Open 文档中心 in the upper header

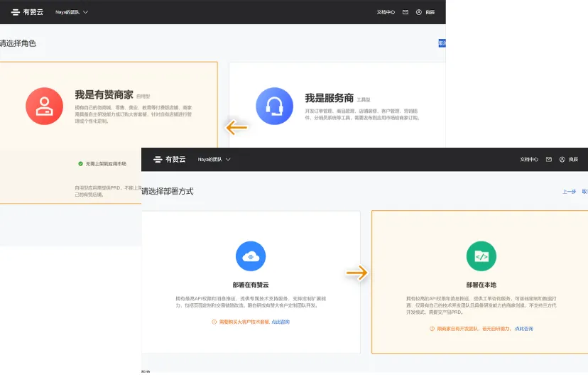[386, 12]
